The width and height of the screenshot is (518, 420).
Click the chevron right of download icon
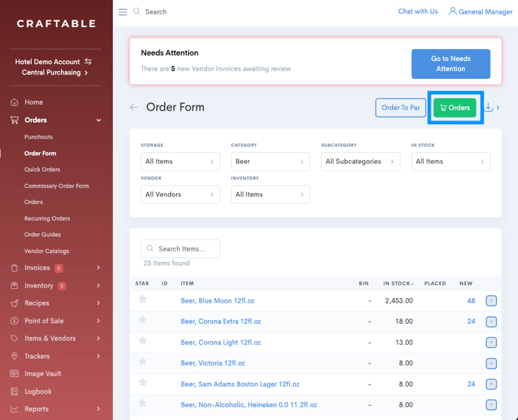pos(498,108)
